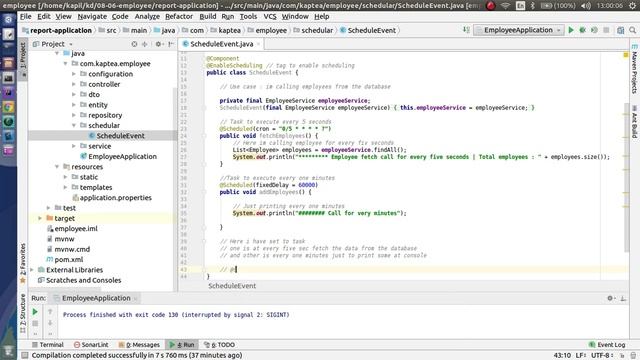Screen dimensions: 640x360
Task: Toggle tool window bars icon in status bar
Action: (25, 356)
